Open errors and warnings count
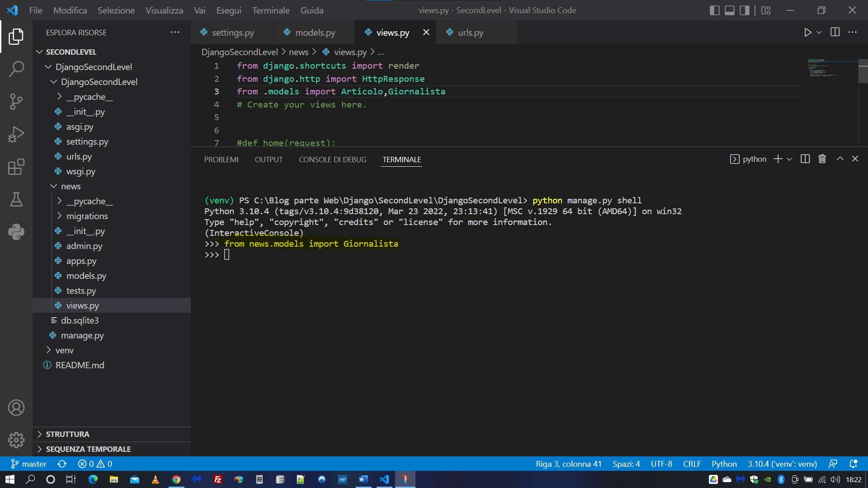868x488 pixels. click(95, 464)
